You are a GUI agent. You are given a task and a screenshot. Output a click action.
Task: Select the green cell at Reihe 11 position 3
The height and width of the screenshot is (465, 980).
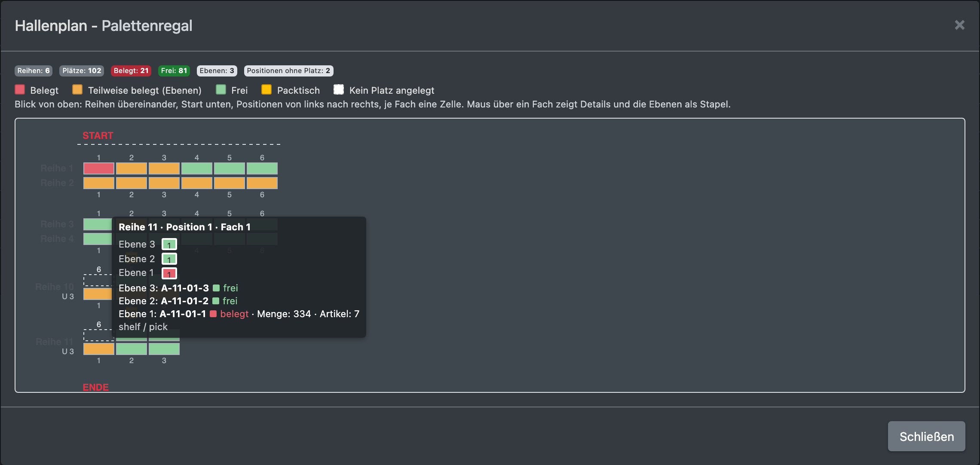point(164,349)
